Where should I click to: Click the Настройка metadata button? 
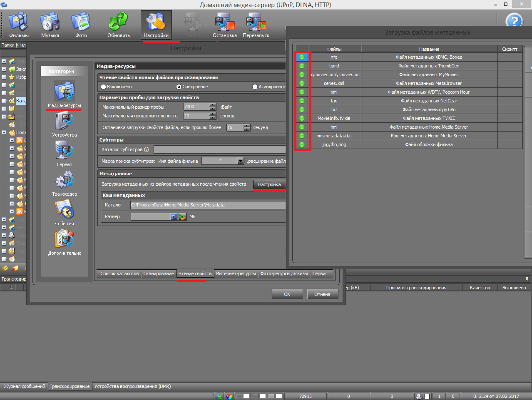[x=269, y=184]
